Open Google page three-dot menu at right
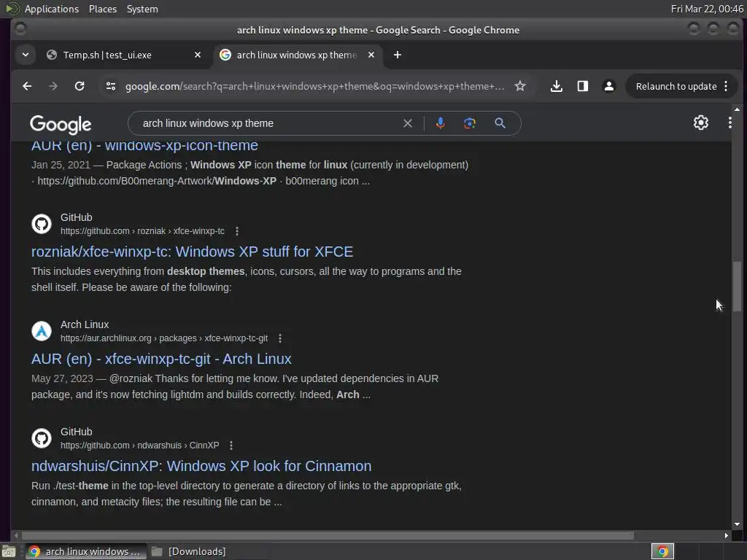This screenshot has width=747, height=560. tap(729, 122)
